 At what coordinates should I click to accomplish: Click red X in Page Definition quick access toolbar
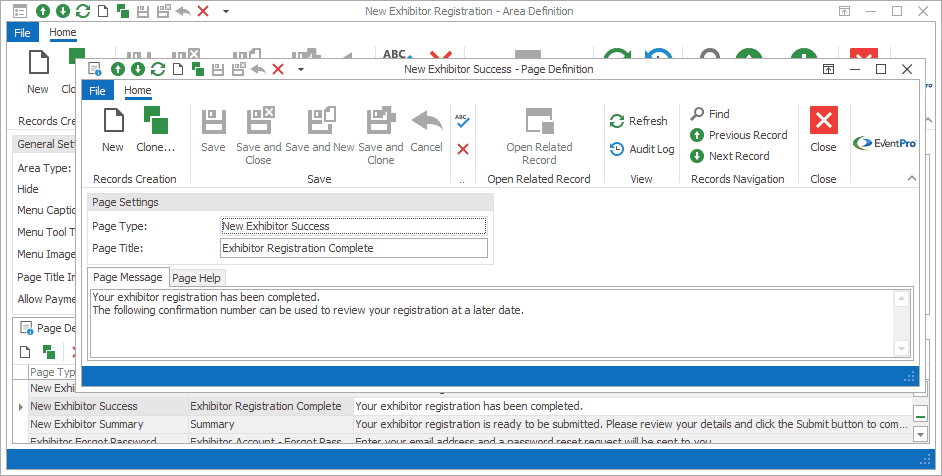pyautogui.click(x=278, y=69)
